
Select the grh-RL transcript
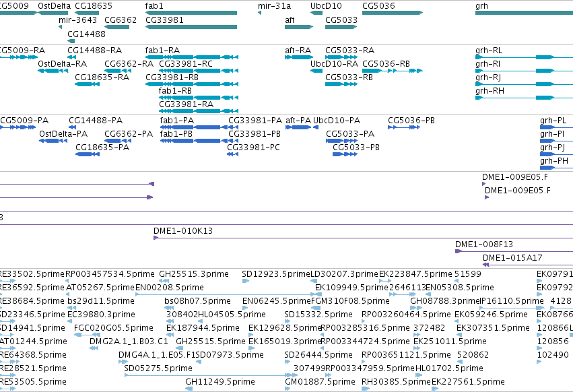(x=524, y=57)
